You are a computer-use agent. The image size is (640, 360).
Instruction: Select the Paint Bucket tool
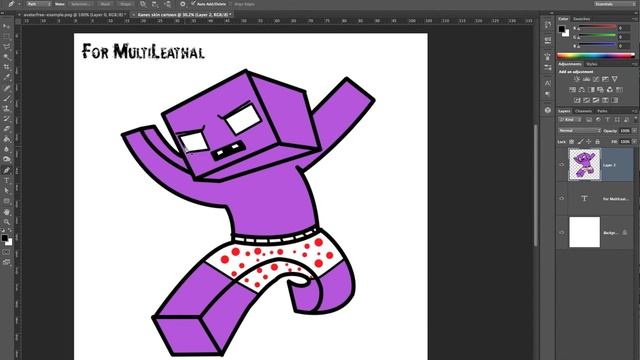point(6,139)
